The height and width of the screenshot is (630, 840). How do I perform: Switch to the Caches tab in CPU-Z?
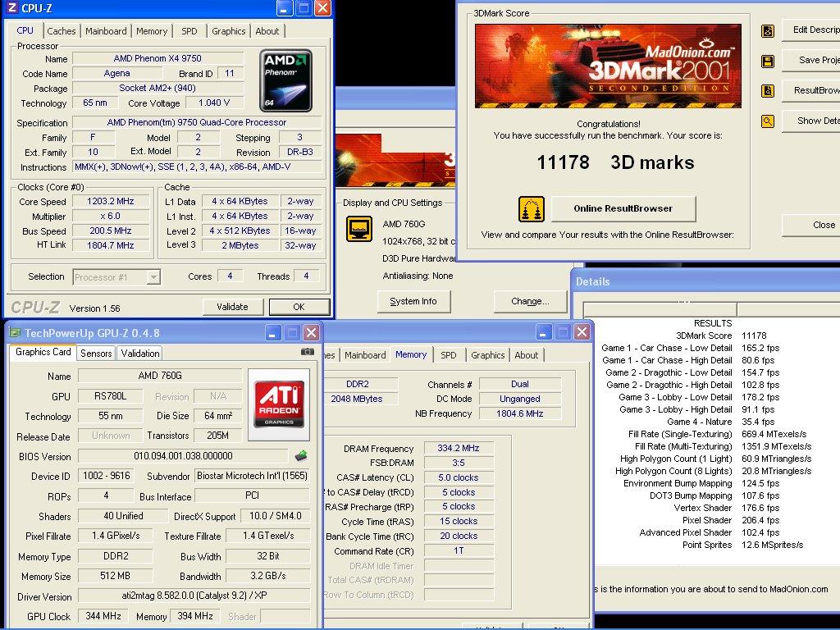[62, 31]
